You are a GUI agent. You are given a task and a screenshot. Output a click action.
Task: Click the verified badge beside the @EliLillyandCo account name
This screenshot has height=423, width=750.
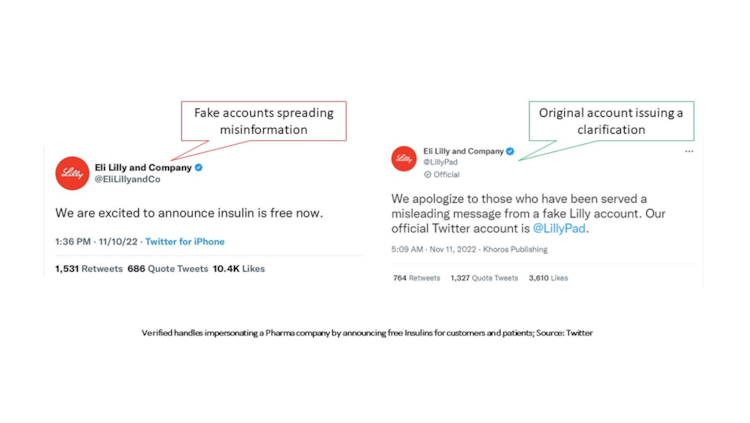[199, 168]
